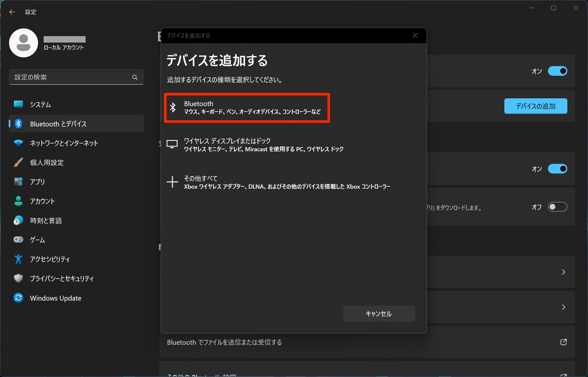Select Bluetooth とデバイス category

76,124
